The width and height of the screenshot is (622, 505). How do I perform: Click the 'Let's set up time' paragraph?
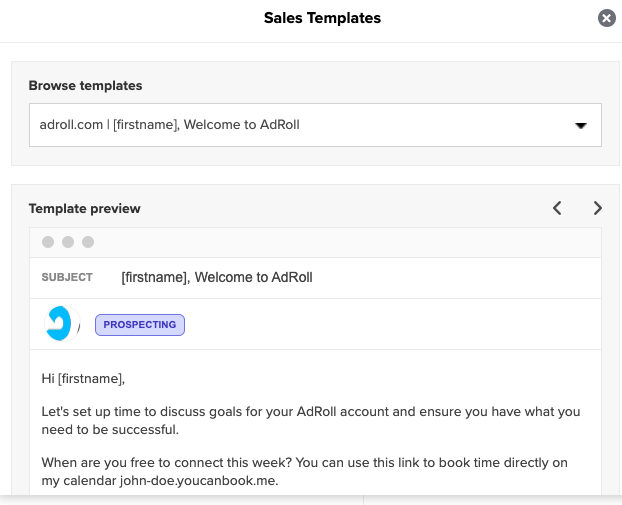311,421
